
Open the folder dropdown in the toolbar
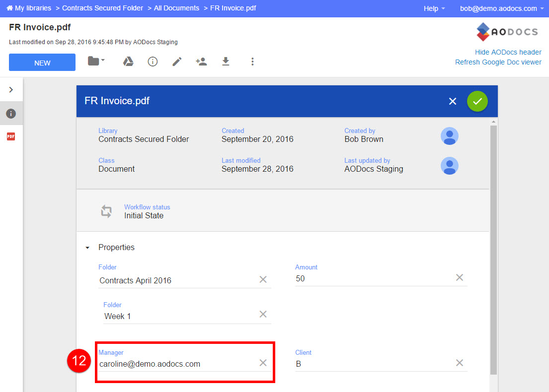[96, 61]
